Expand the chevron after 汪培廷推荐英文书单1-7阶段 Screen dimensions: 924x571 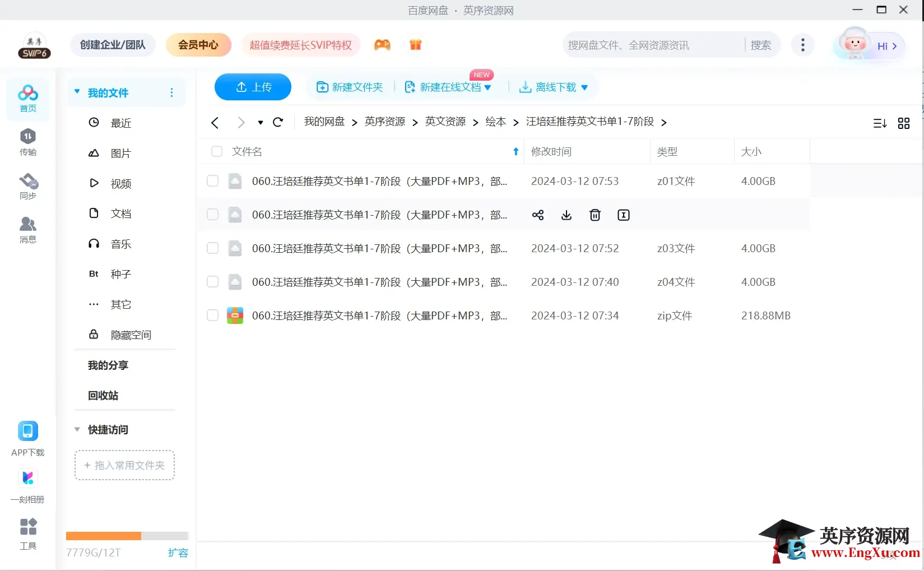[x=664, y=123]
